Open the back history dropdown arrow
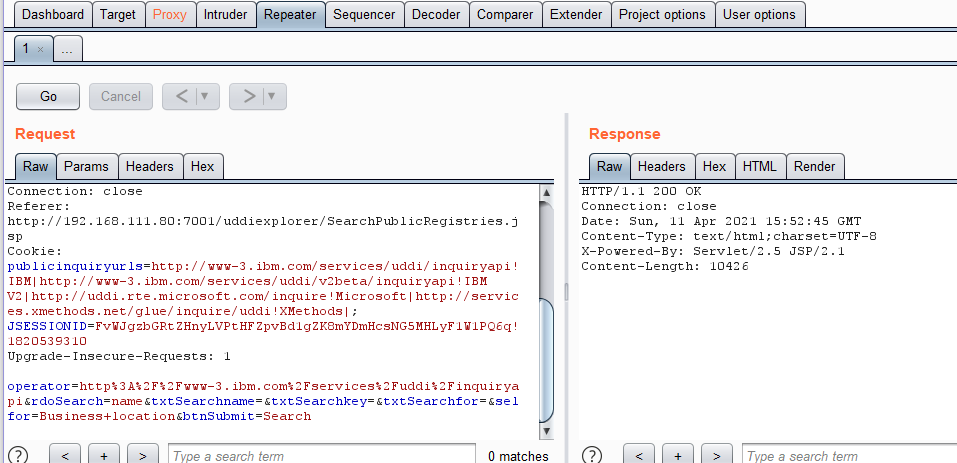This screenshot has height=463, width=957. click(x=206, y=96)
